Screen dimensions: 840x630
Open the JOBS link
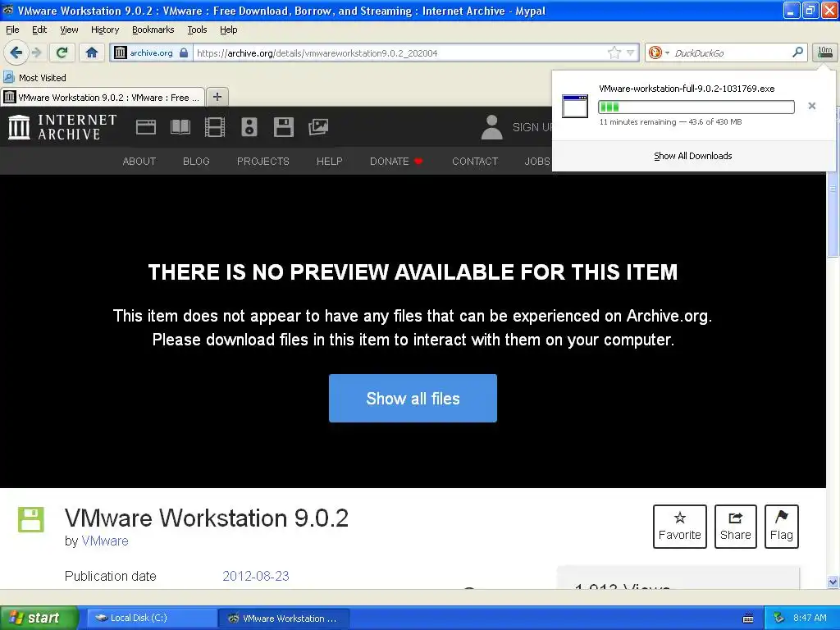[x=537, y=162]
